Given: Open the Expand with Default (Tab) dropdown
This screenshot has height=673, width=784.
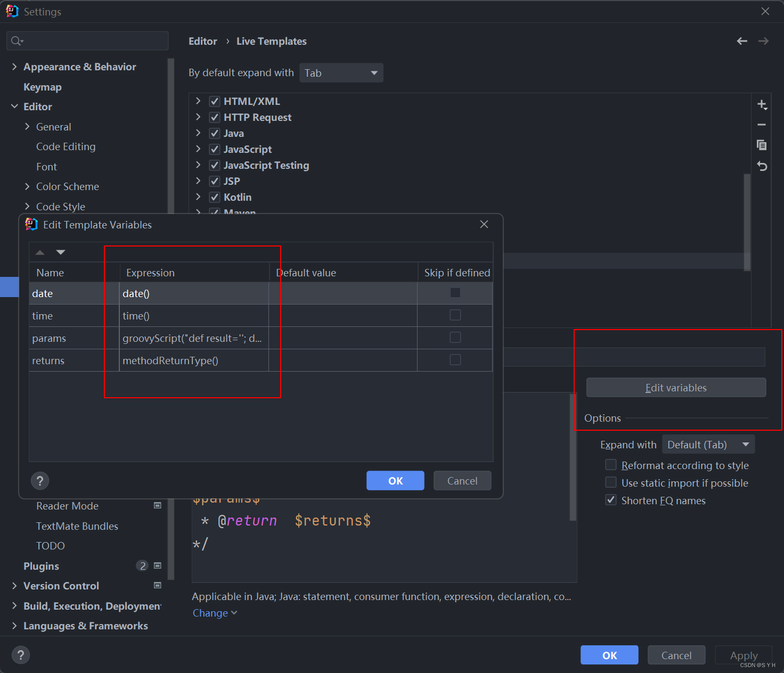Looking at the screenshot, I should (708, 445).
